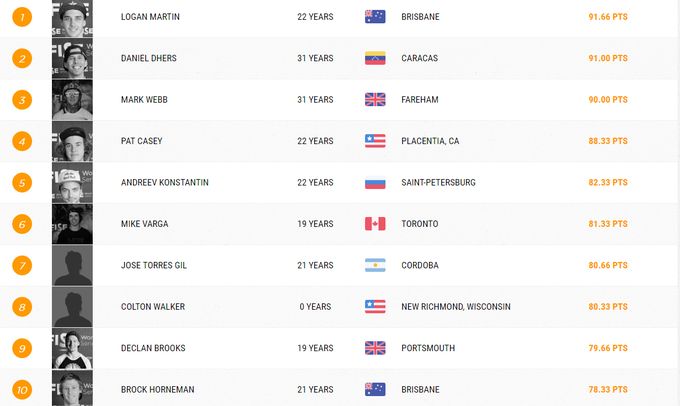
Task: Click the Venezuelan flag next to Caracas
Action: pyautogui.click(x=375, y=58)
